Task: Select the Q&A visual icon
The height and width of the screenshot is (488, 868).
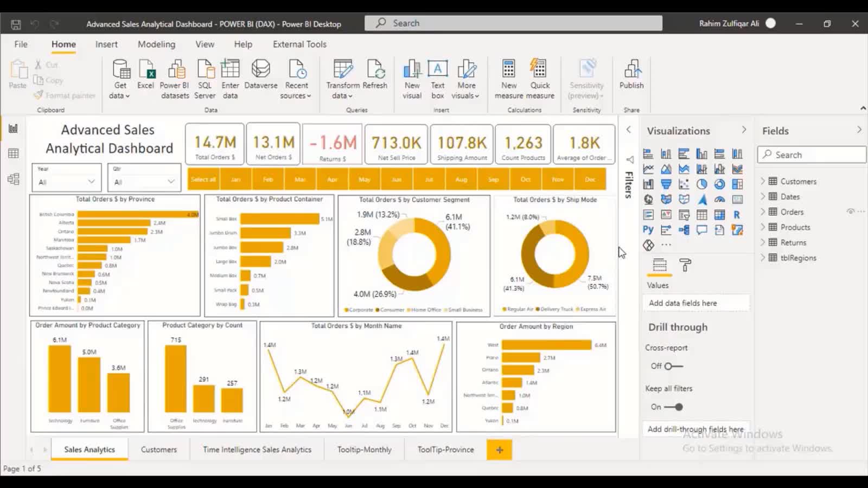Action: (x=702, y=230)
